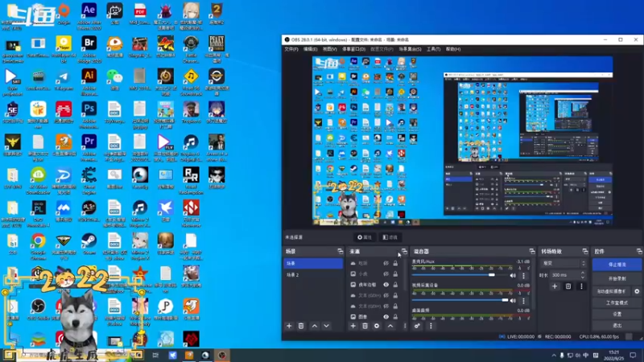Adjust transition duration 300 ms stepper
This screenshot has height=362, width=644.
click(582, 274)
